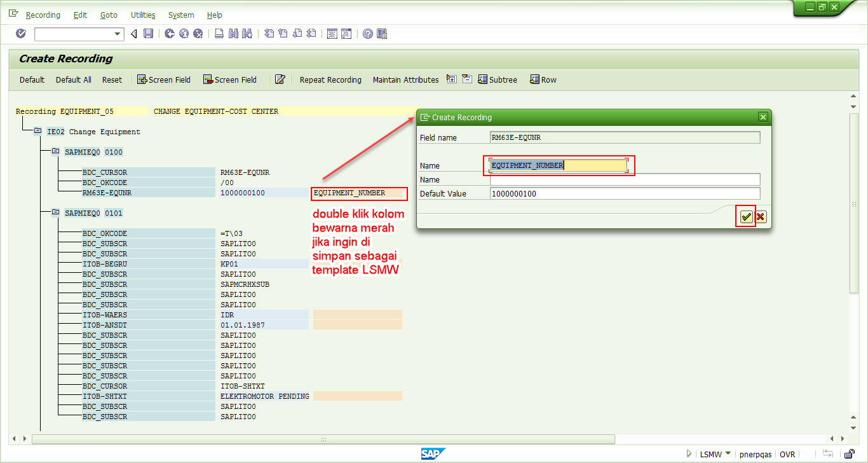Screen dimensions: 868x463
Task: Cancel dialog with the red X button
Action: pyautogui.click(x=761, y=217)
